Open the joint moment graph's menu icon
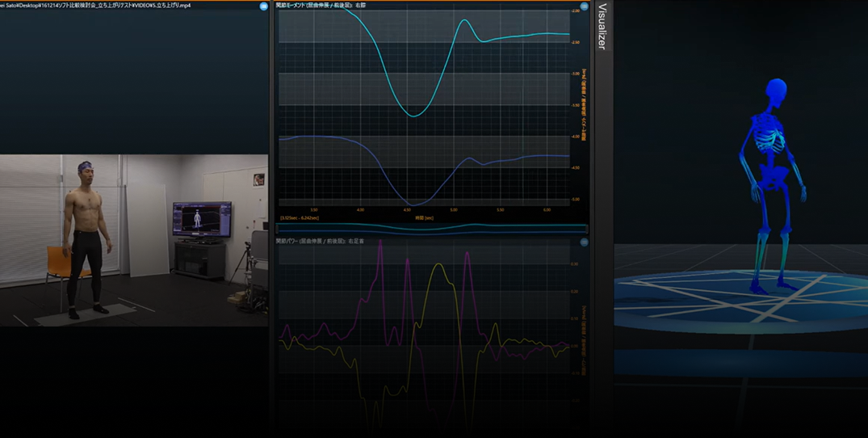Screen dimensions: 868x438 coord(584,6)
